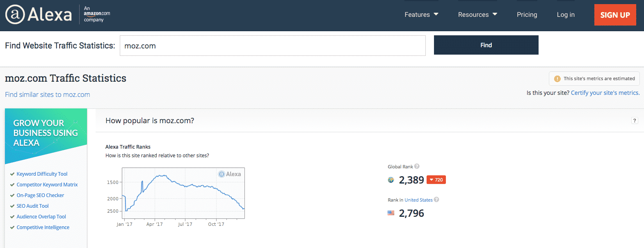Click the An amazon.com company logo

tap(97, 14)
